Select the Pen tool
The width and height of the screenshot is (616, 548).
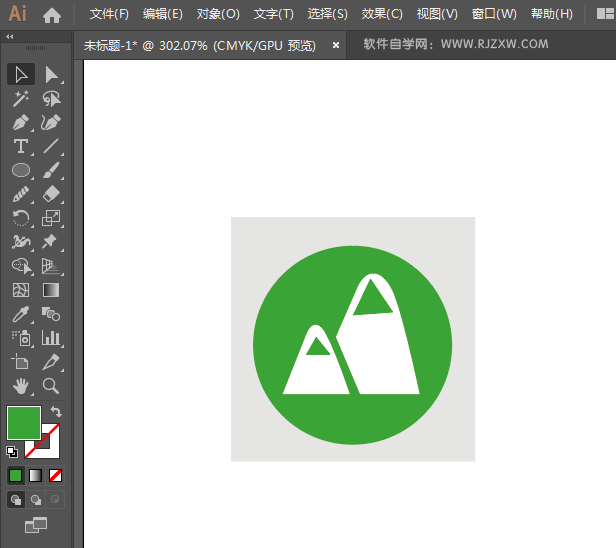click(x=20, y=122)
